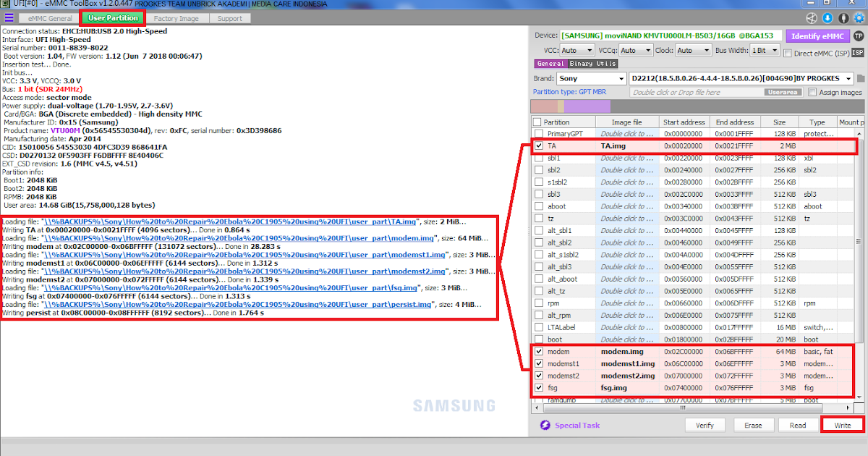Toggle the select-all Partition header checkbox
The width and height of the screenshot is (868, 456).
point(537,122)
